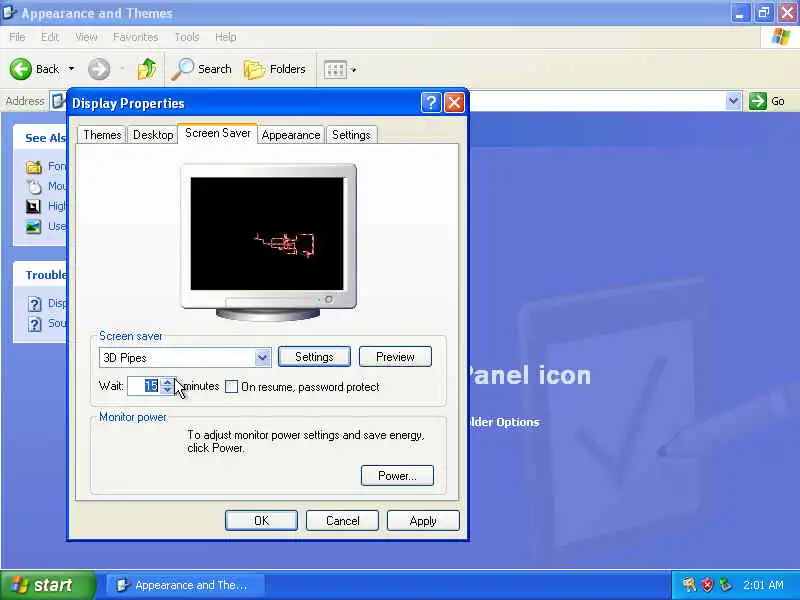This screenshot has height=600, width=800.
Task: Click the Windows flag logo icon
Action: 781,37
